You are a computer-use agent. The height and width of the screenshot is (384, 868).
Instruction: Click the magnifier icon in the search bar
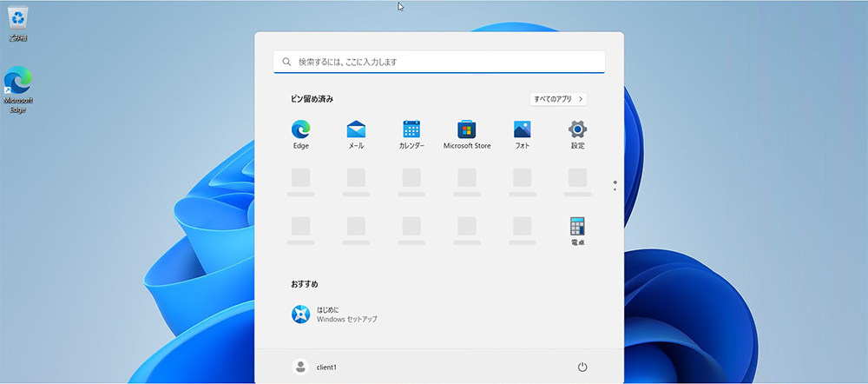pos(286,63)
